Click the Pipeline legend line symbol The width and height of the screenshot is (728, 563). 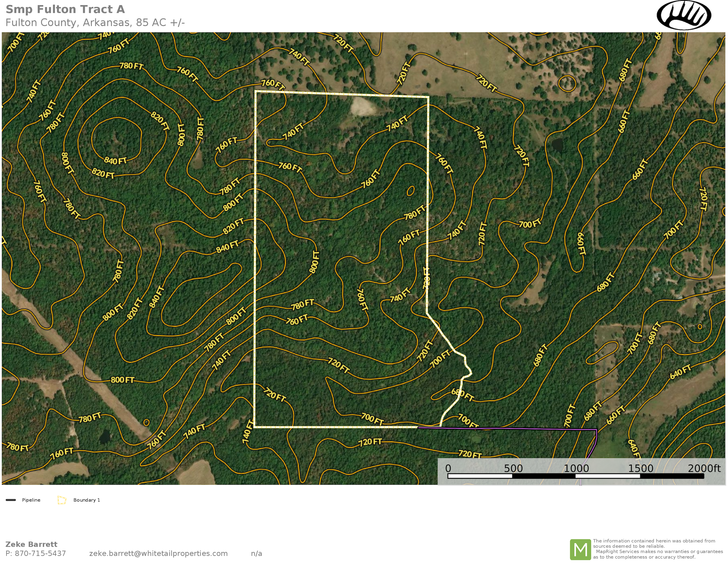click(11, 500)
